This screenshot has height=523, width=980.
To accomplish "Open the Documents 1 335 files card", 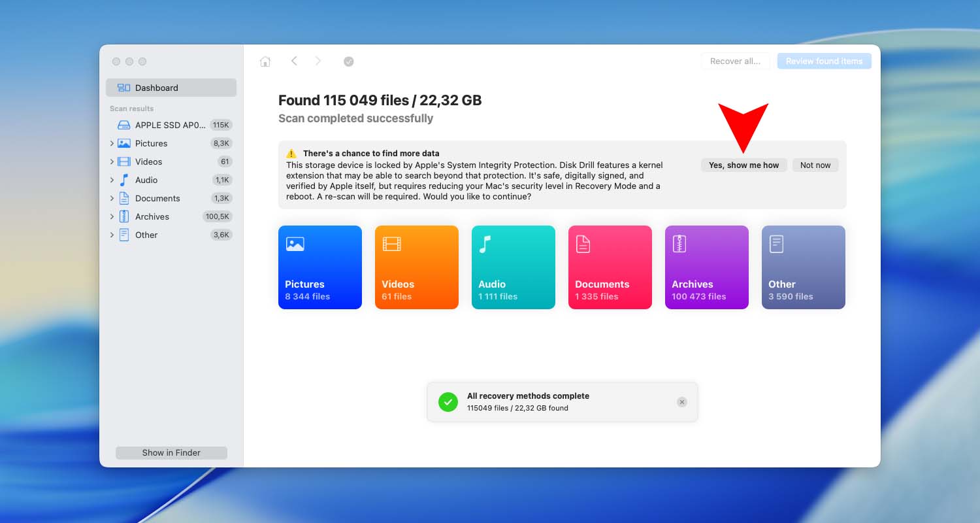I will point(610,267).
